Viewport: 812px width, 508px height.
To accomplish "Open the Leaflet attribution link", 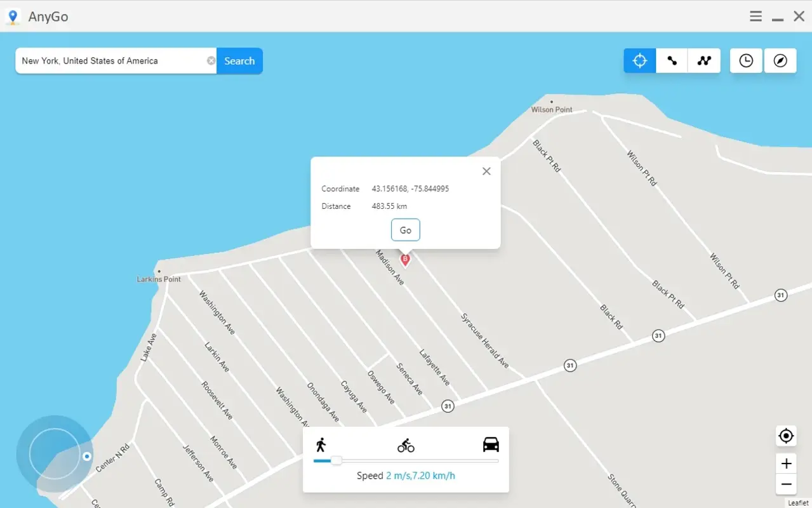I will [797, 502].
